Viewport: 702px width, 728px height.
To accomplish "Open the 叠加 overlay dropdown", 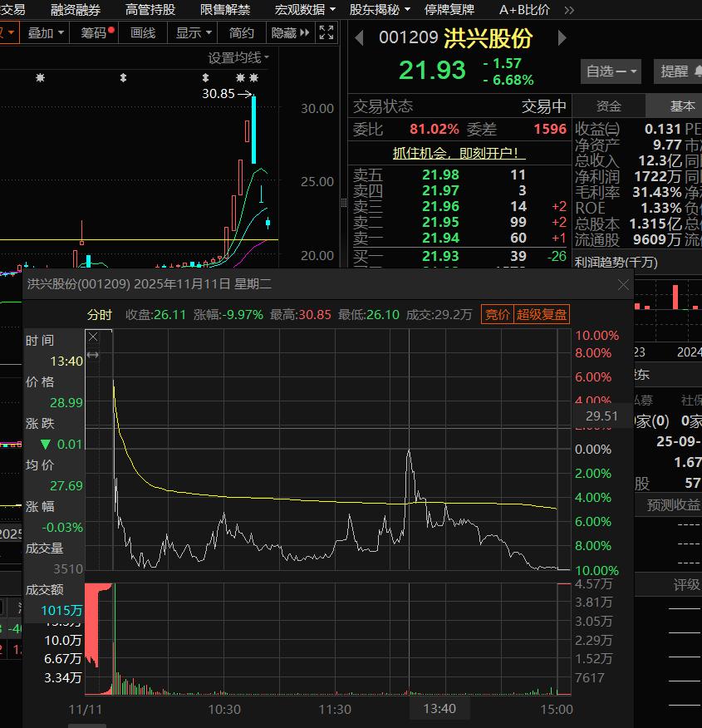I will click(45, 32).
